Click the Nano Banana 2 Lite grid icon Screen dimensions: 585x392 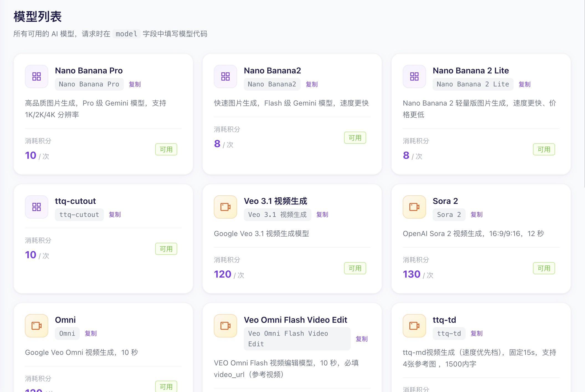pos(414,76)
